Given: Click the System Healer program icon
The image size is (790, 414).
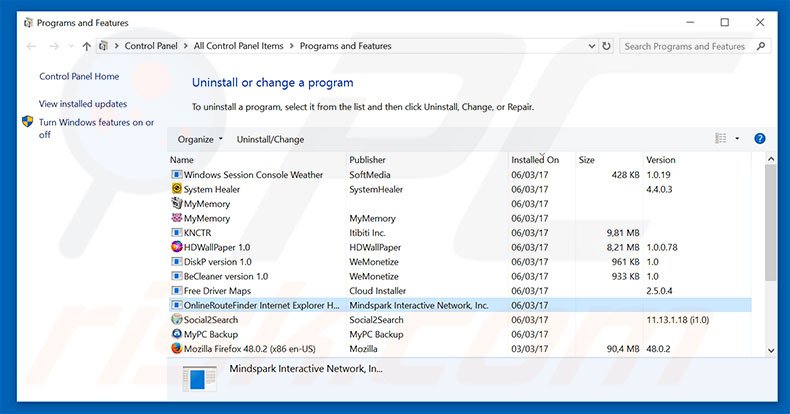Looking at the screenshot, I should (x=176, y=189).
